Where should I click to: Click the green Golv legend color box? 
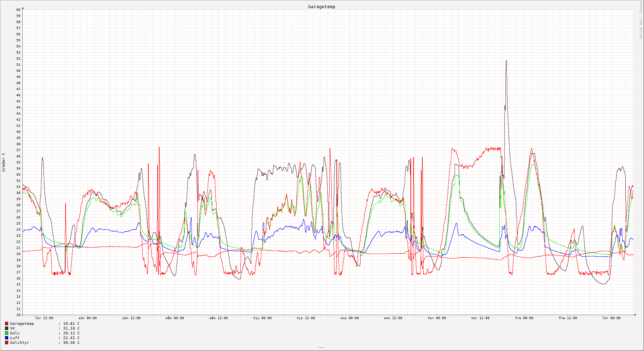click(x=6, y=333)
